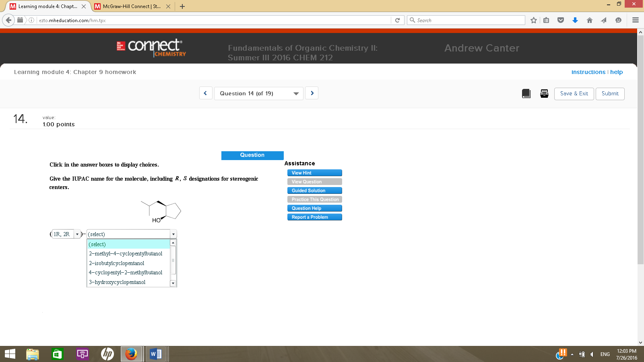Open the Firefox downloads icon
The width and height of the screenshot is (644, 362).
point(575,20)
